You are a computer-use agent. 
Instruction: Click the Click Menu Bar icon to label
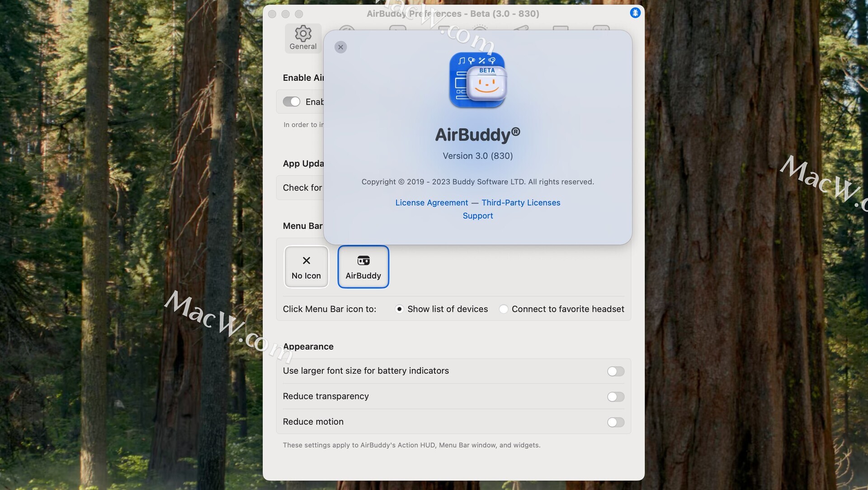[x=330, y=309]
